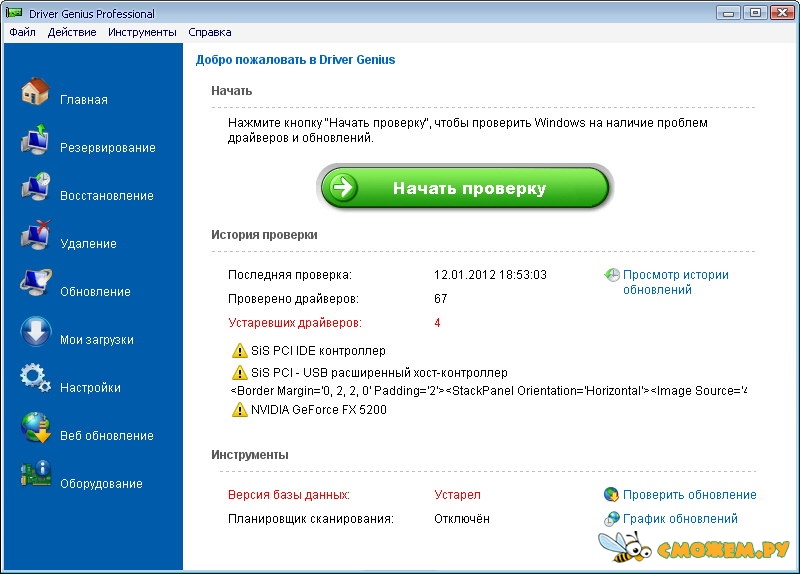This screenshot has height=574, width=800.
Task: Open Мои загрузки sidebar label
Action: click(x=97, y=339)
